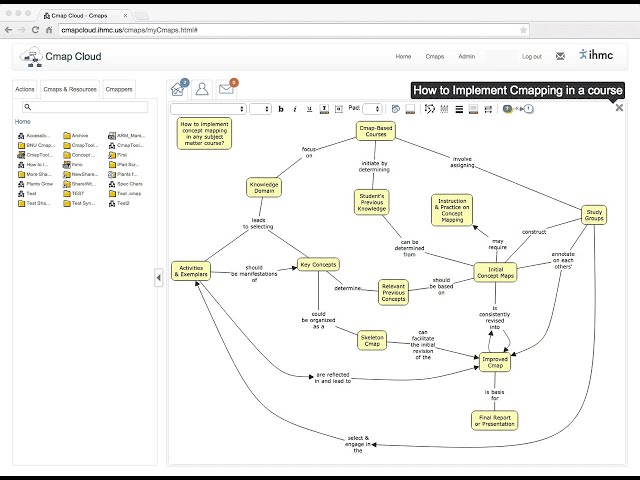Select the Key Concepts node
Viewport: 640px width, 480px height.
(x=318, y=264)
